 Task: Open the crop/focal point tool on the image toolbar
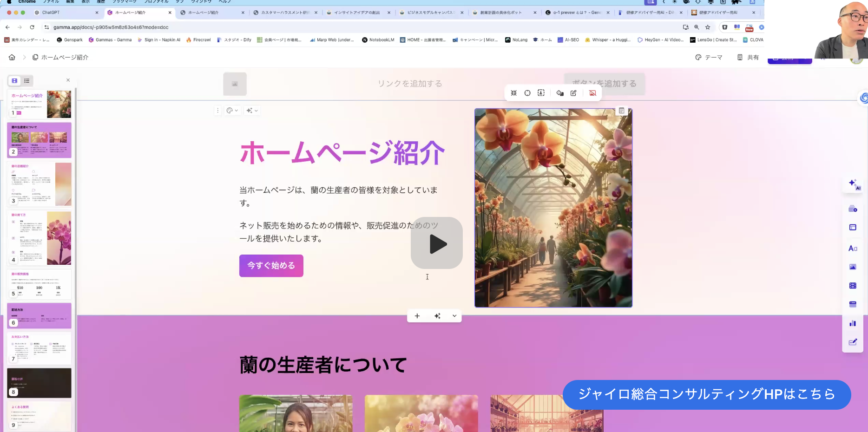point(527,93)
